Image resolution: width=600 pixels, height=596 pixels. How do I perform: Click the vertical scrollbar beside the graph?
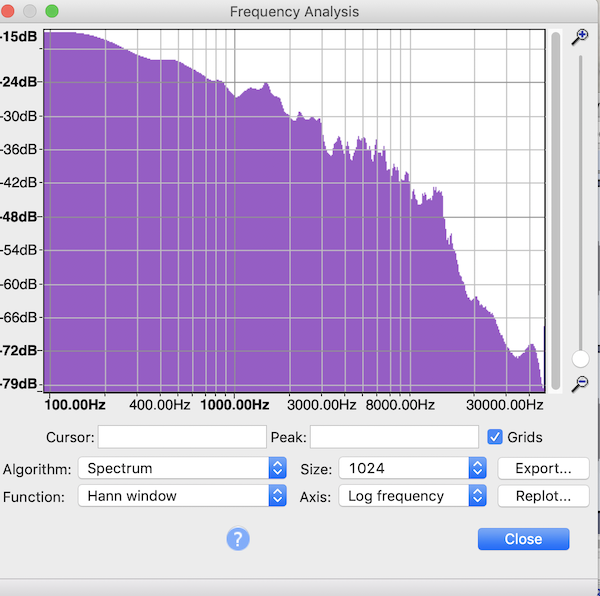(x=556, y=210)
